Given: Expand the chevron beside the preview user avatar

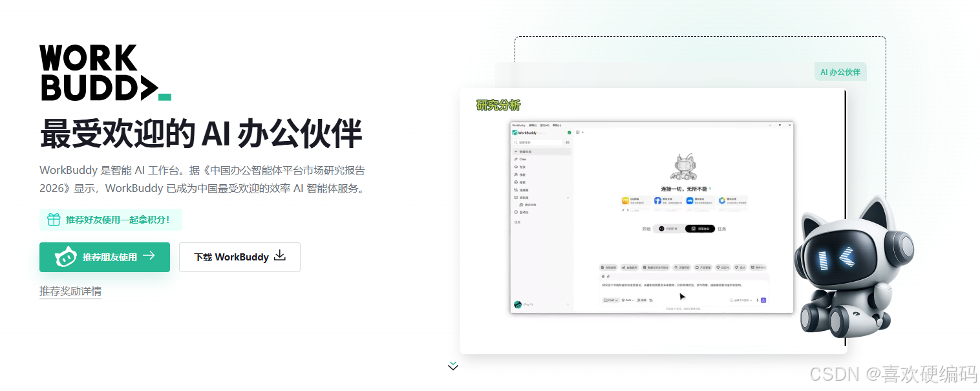Looking at the screenshot, I should tap(568, 304).
